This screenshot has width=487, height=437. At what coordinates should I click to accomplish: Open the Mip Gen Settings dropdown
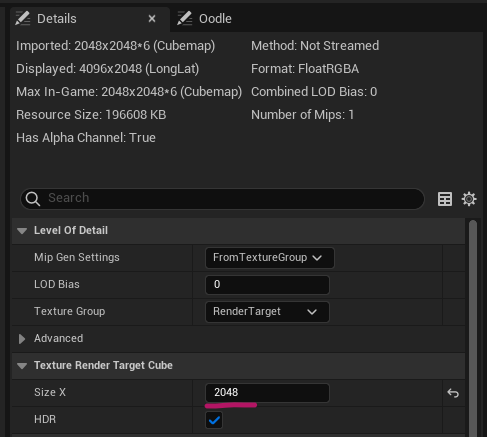tap(270, 258)
